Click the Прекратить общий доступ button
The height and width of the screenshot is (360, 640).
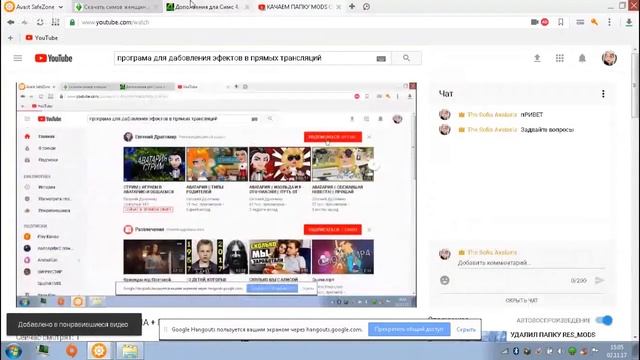pyautogui.click(x=409, y=329)
